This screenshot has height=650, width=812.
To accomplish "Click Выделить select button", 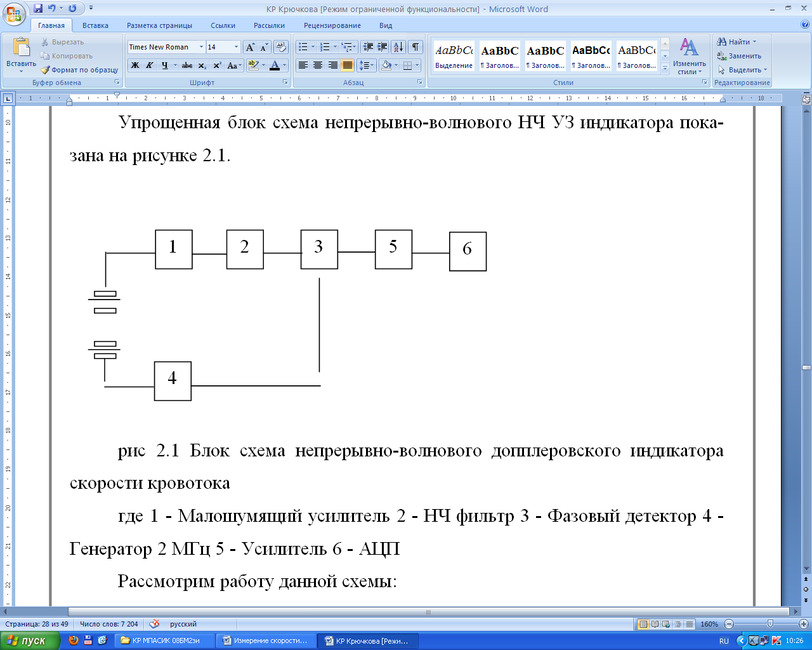I will 742,70.
